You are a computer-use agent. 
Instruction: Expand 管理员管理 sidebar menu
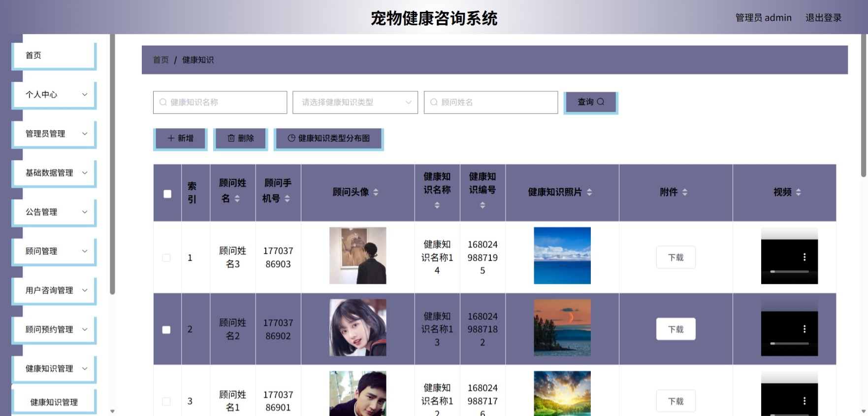(x=54, y=134)
